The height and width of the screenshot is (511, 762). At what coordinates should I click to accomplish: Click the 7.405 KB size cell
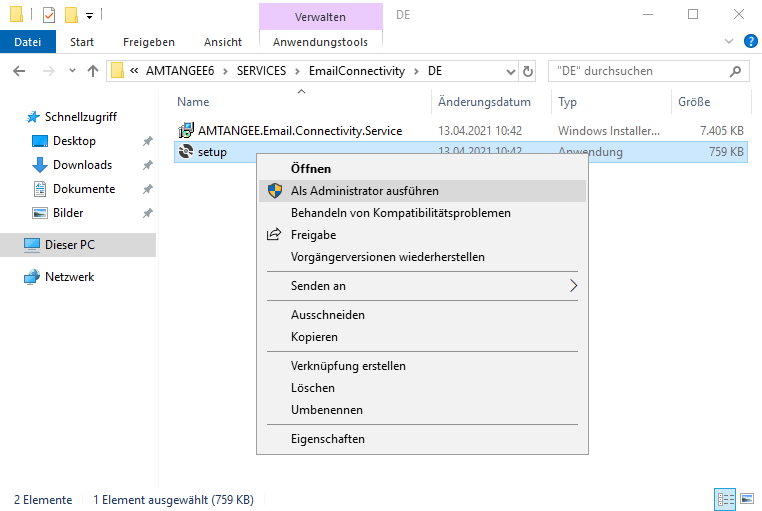coord(722,131)
